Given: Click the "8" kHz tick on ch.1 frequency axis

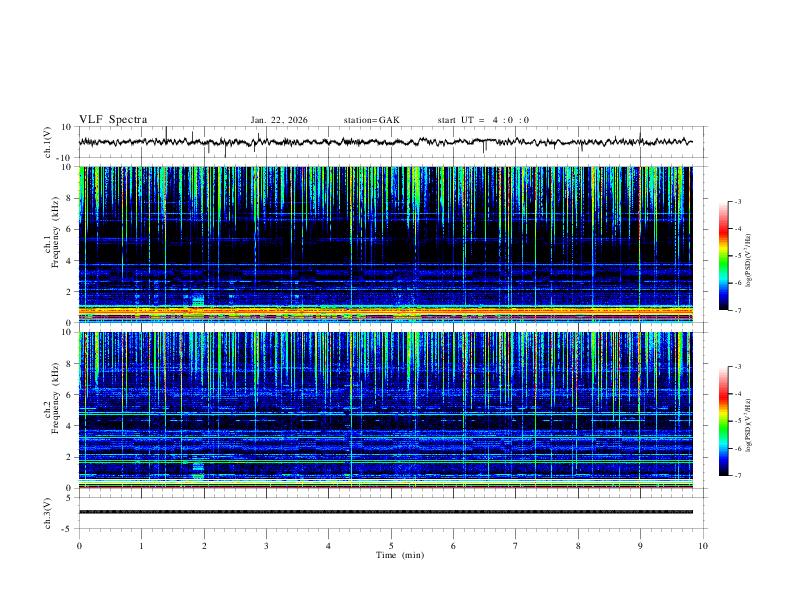Looking at the screenshot, I should (69, 198).
